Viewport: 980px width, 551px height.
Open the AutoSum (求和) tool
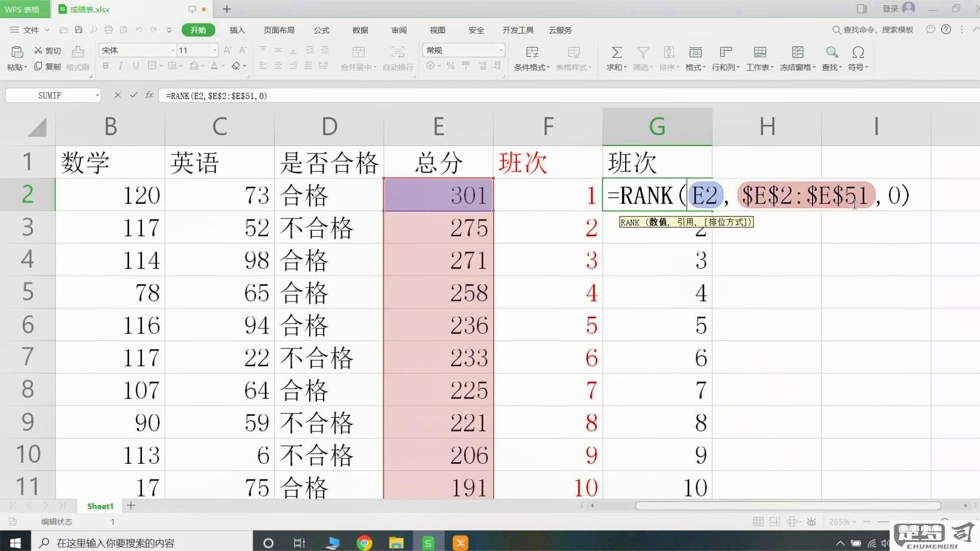617,58
